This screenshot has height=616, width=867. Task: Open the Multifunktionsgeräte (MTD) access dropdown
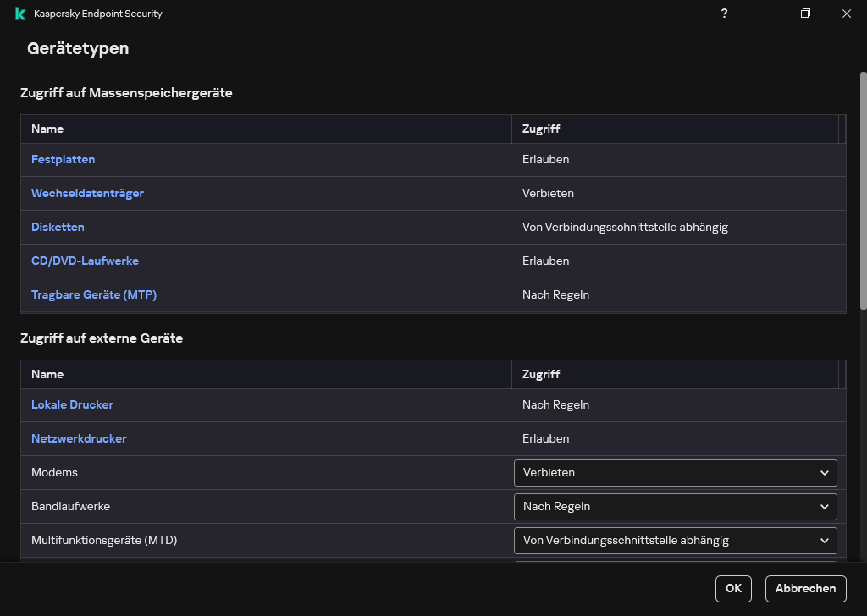(675, 540)
